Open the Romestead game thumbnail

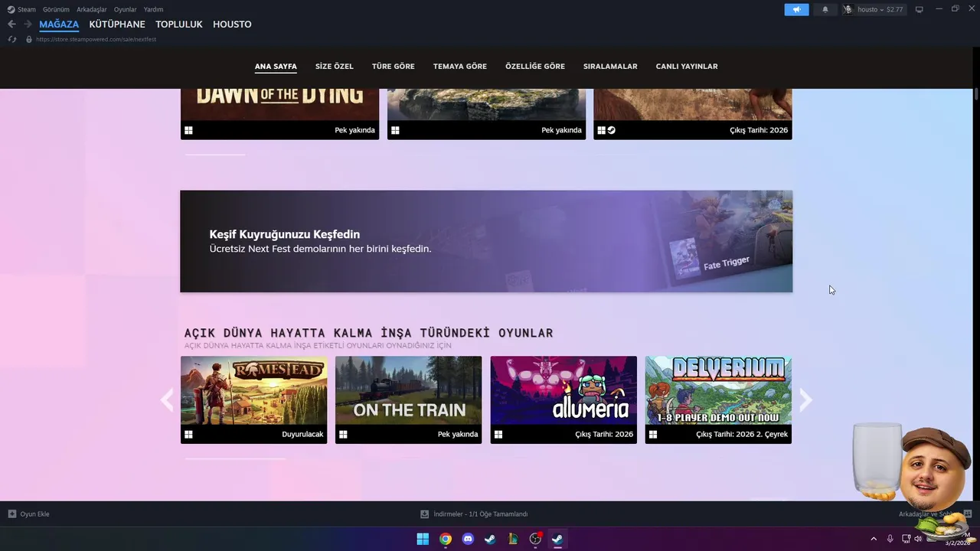[x=253, y=390]
